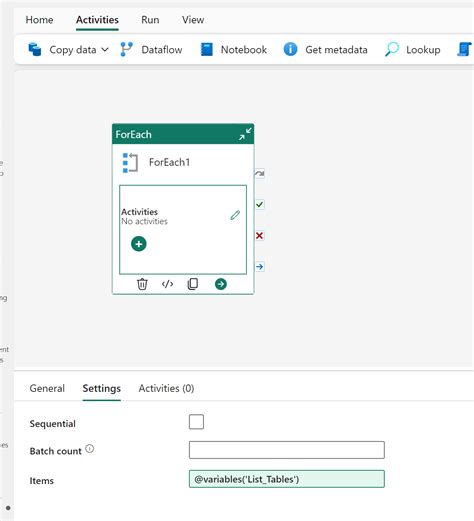Switch to the General properties tab

(47, 388)
